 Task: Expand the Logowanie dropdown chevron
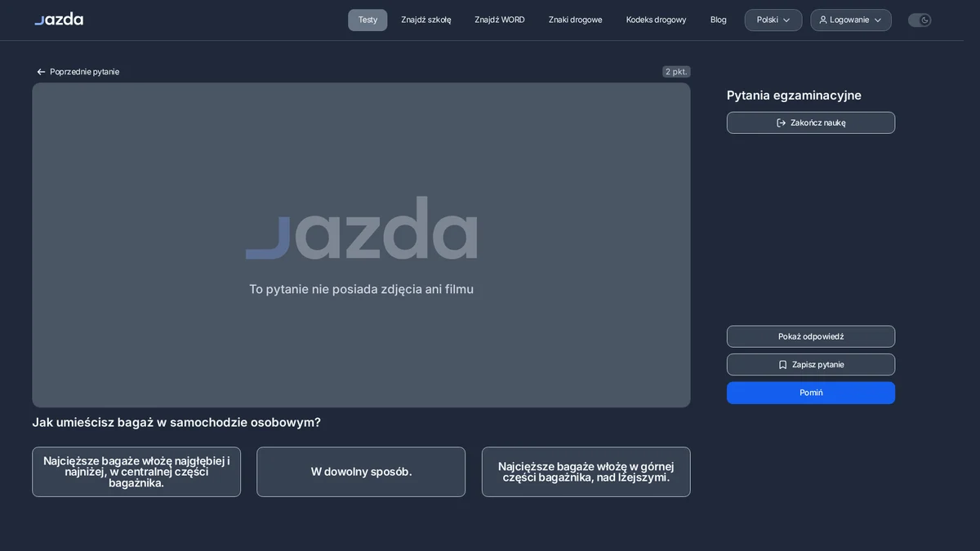pyautogui.click(x=878, y=20)
